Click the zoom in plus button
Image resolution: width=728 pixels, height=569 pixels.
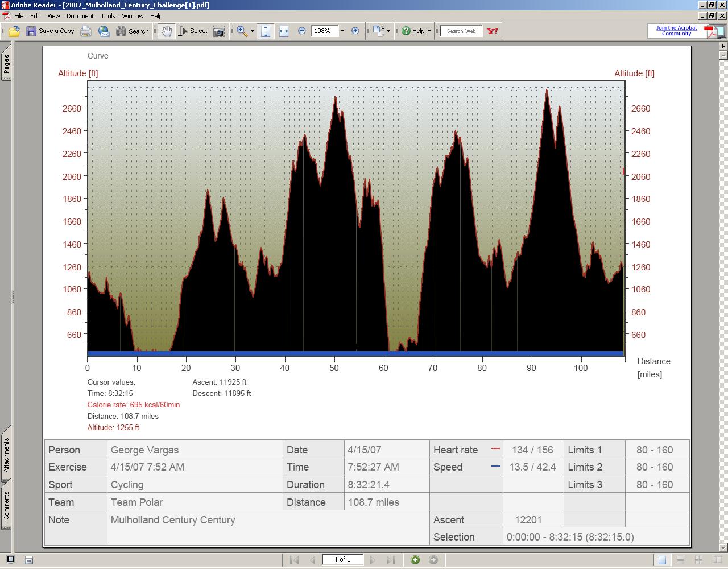[355, 31]
